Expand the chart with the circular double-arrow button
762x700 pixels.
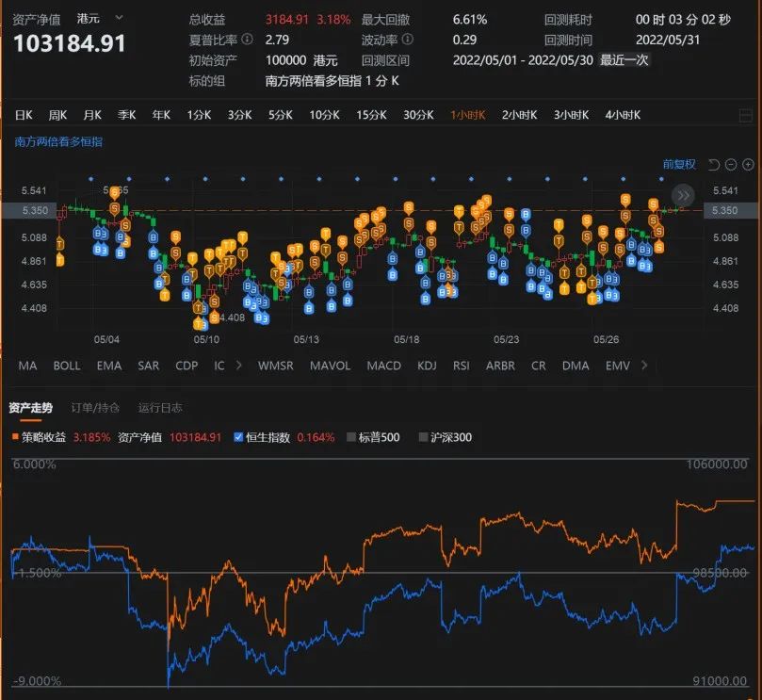(681, 196)
